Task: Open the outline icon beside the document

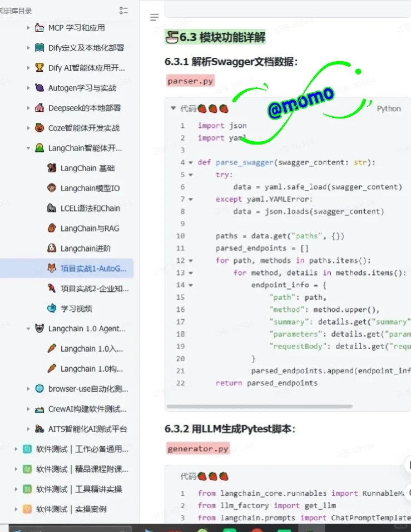Action: [x=155, y=17]
